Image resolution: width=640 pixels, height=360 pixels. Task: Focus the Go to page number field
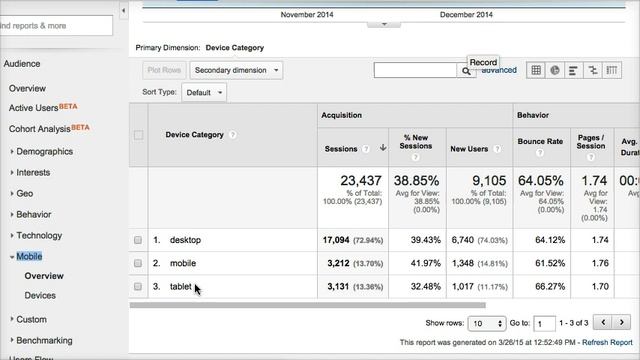[544, 324]
